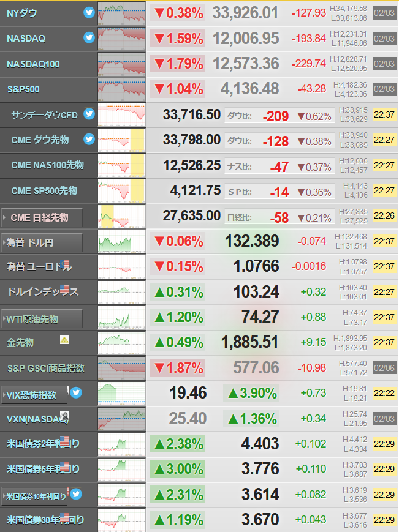The width and height of the screenshot is (399, 532).
Task: Click the gold bars icon next to 金先物
Action: pyautogui.click(x=64, y=340)
